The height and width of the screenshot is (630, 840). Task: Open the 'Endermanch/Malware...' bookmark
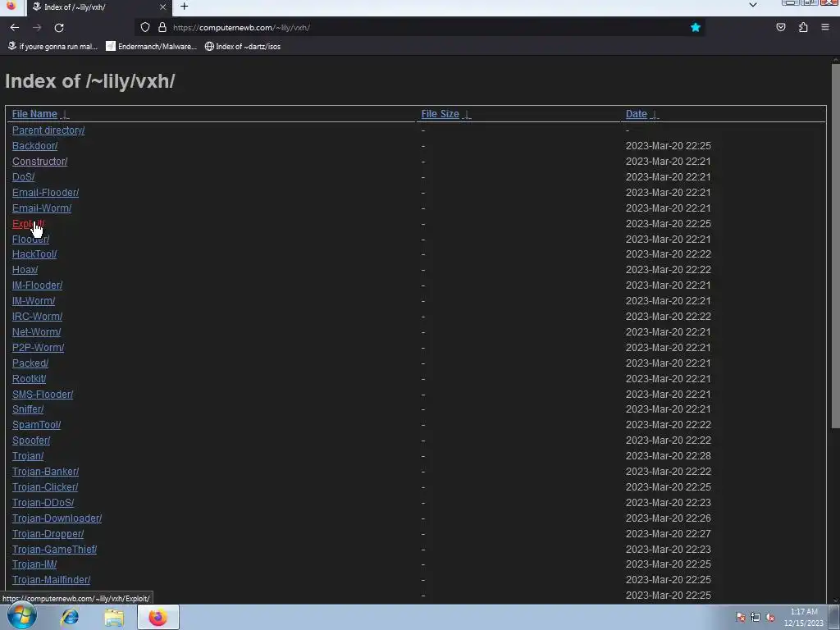tap(151, 47)
